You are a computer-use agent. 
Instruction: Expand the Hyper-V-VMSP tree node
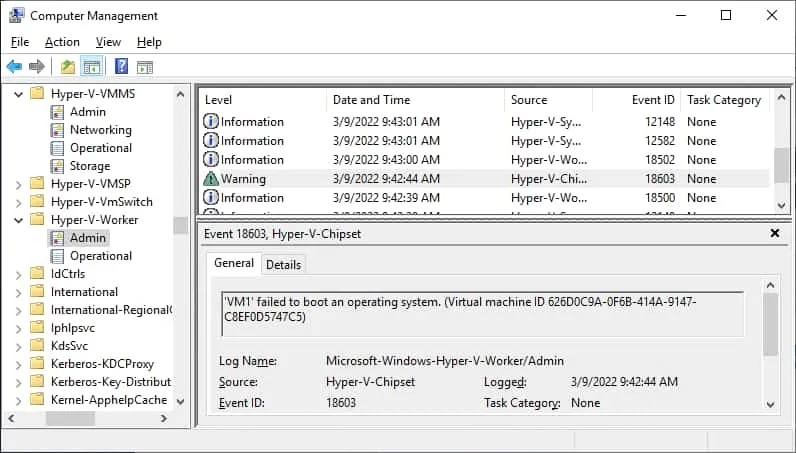19,184
